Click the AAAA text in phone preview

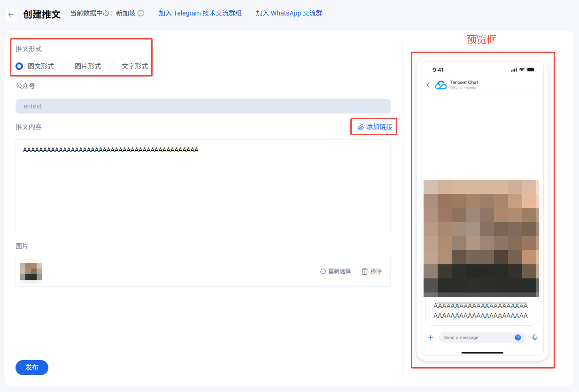tap(480, 311)
